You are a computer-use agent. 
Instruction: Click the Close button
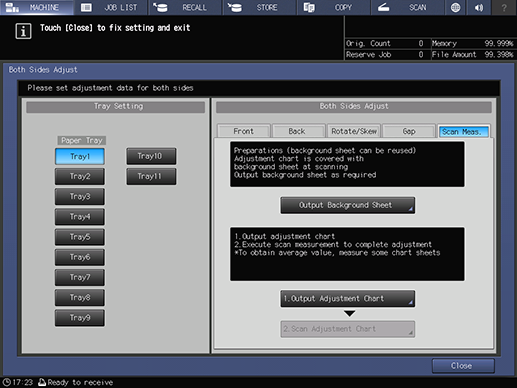click(463, 366)
